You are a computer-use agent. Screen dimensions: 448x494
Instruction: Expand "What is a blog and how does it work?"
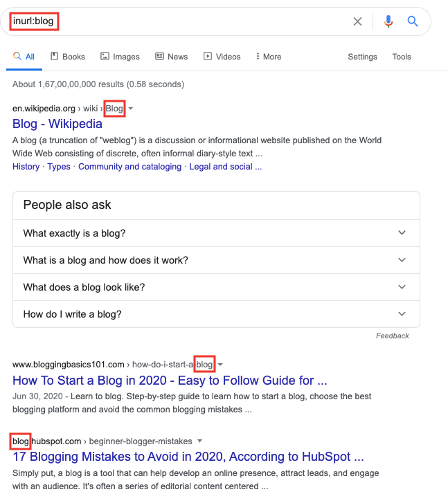coord(216,260)
